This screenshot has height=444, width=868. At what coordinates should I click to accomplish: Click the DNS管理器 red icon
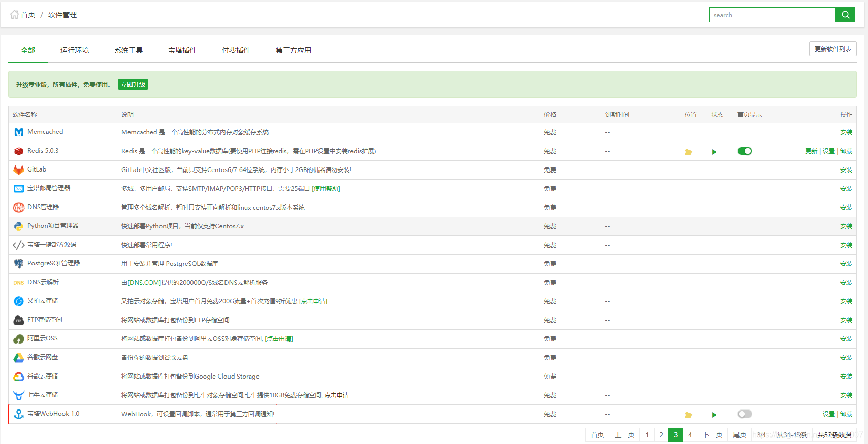click(x=19, y=208)
